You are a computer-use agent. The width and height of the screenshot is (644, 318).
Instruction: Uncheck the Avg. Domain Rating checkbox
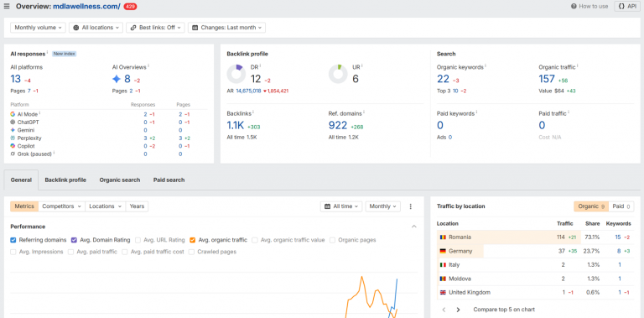(x=74, y=240)
